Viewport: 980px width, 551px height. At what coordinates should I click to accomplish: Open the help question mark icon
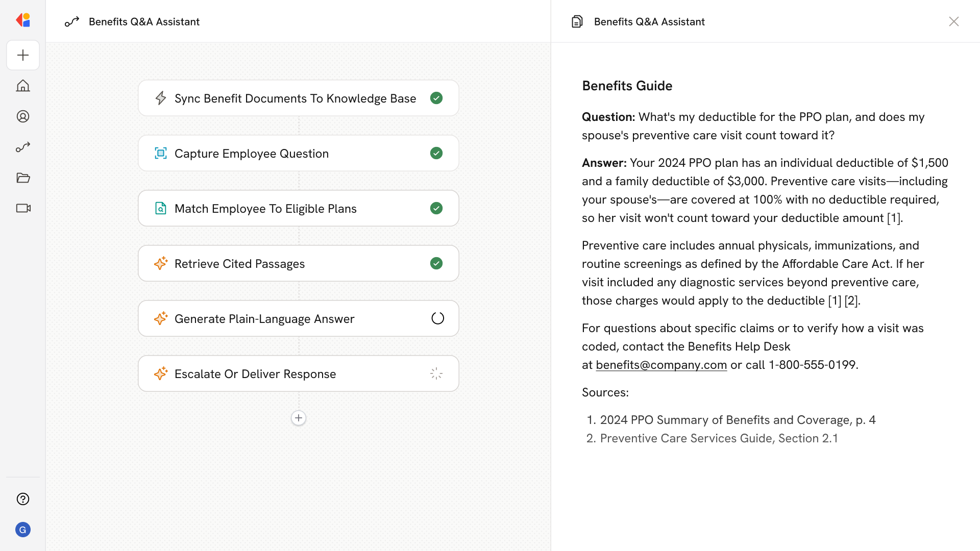point(23,499)
